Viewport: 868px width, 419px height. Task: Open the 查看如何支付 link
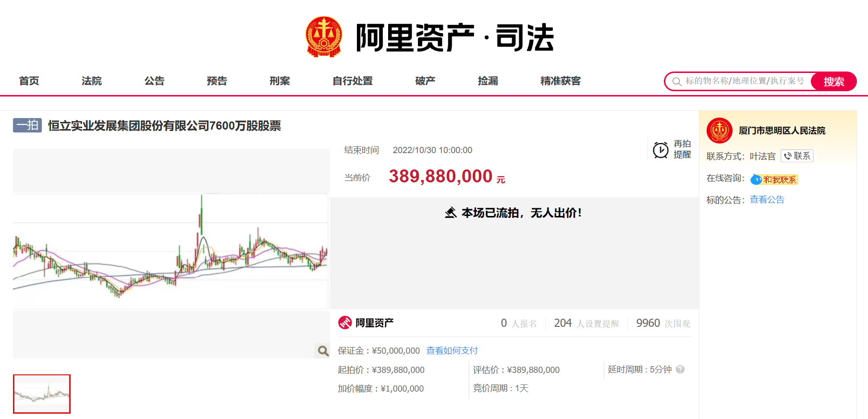[452, 350]
